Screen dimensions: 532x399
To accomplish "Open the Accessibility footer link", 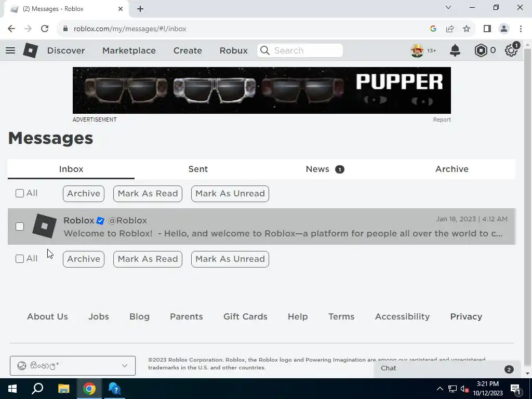I will (402, 316).
